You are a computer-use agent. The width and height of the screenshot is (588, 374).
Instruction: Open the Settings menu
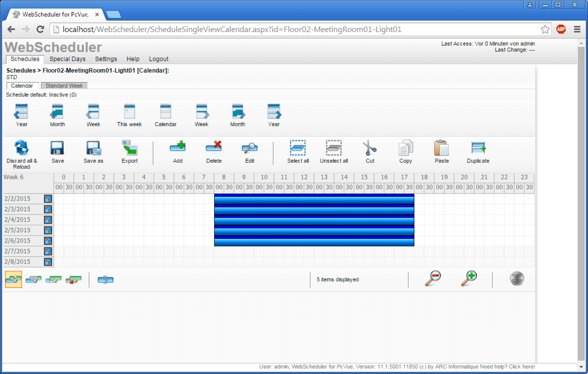tap(106, 59)
